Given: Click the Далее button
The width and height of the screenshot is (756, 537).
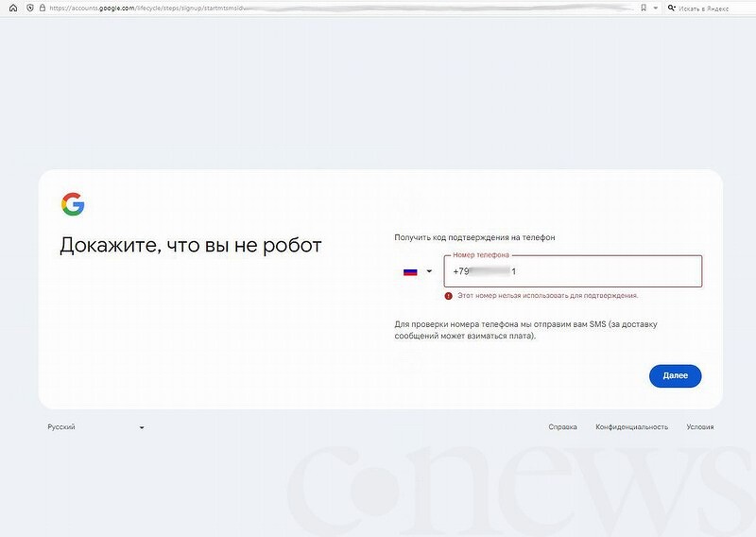Looking at the screenshot, I should (675, 376).
